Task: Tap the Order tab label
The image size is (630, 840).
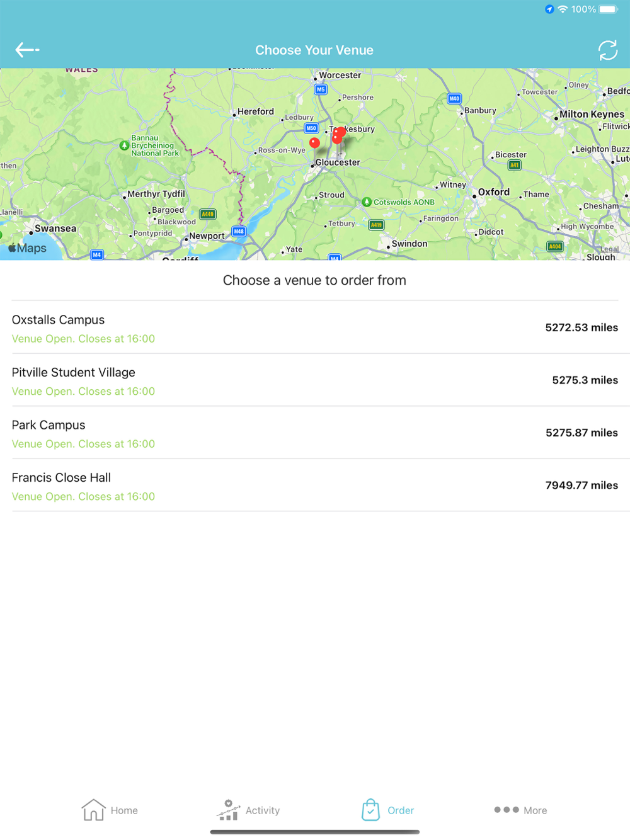Action: pos(401,810)
